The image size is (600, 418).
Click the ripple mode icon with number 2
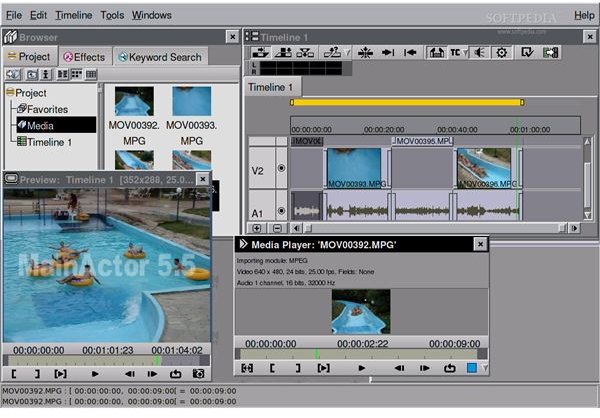[x=332, y=52]
